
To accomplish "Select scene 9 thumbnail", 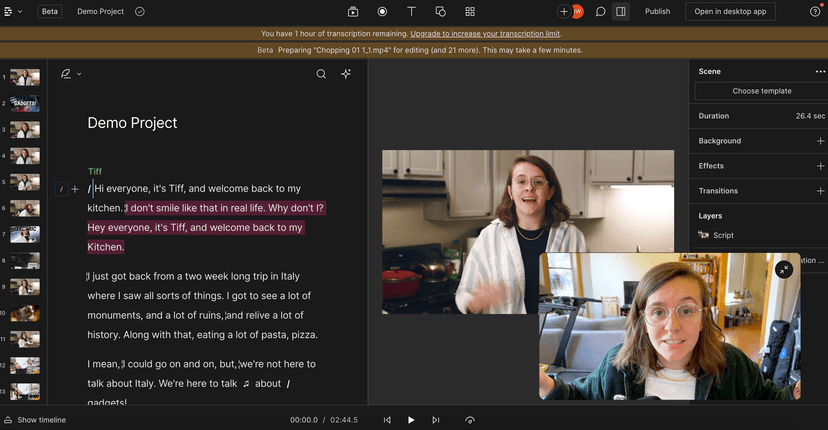I will 25,287.
